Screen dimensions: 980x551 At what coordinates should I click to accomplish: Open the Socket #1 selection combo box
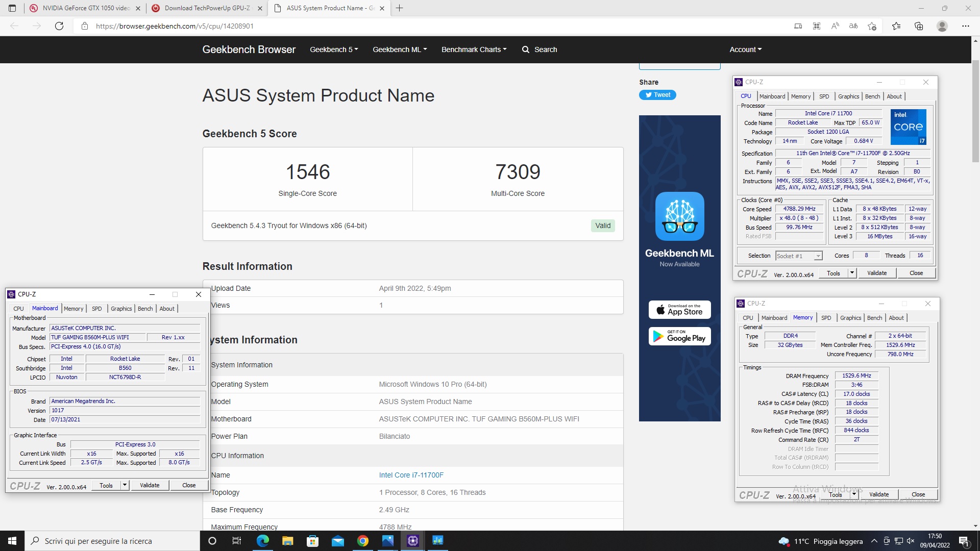(x=799, y=256)
